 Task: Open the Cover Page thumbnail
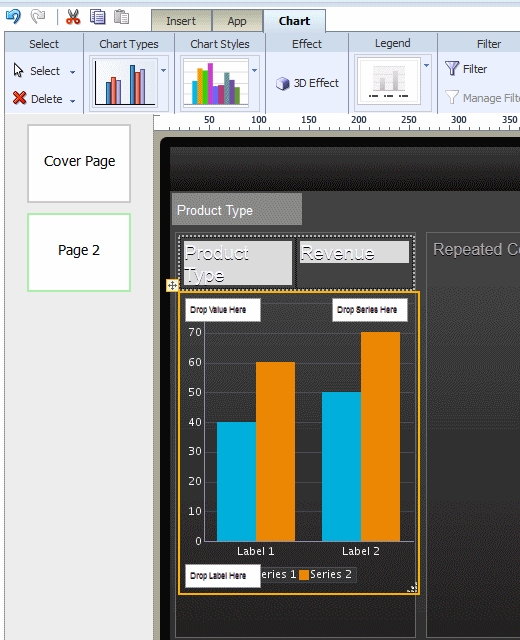(79, 163)
